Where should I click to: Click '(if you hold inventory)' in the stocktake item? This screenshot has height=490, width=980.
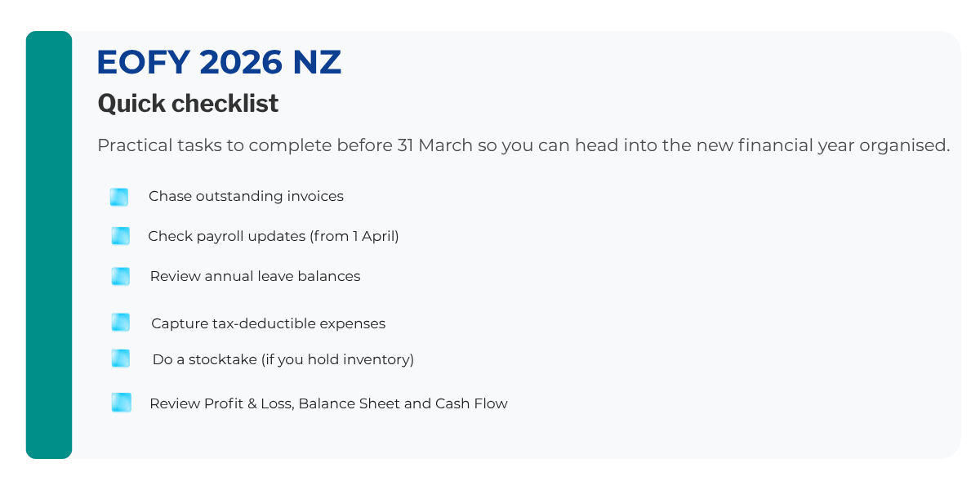[x=337, y=359]
